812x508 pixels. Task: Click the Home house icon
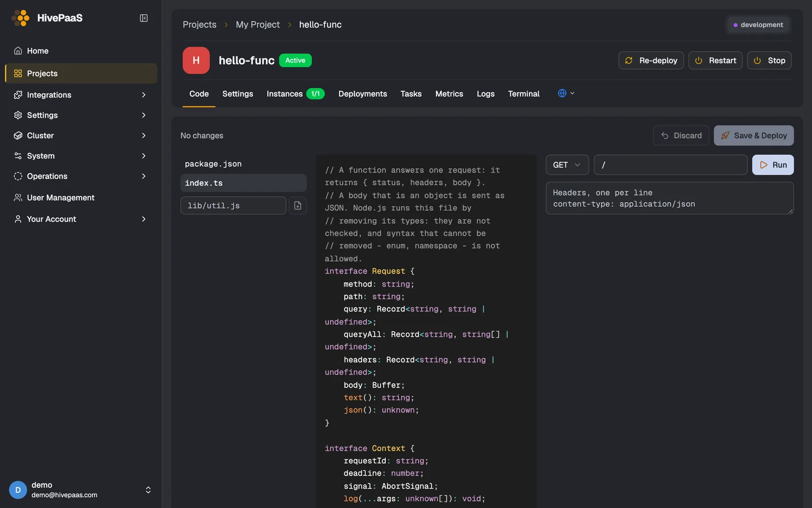click(x=18, y=51)
